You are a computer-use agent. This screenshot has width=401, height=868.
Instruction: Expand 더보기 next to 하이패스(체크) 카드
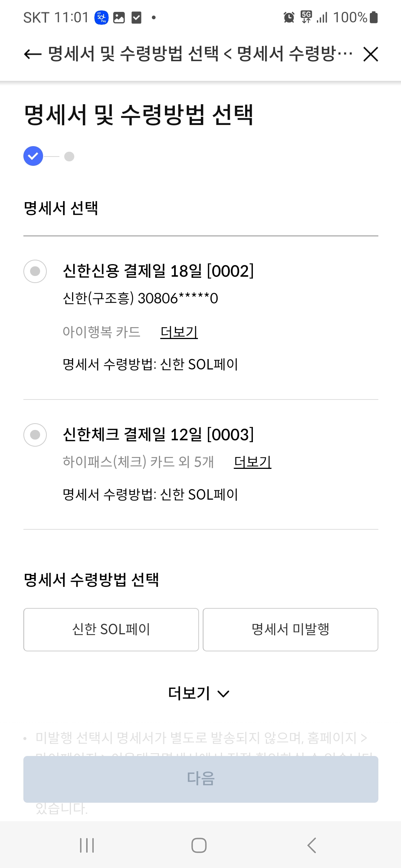point(252,462)
